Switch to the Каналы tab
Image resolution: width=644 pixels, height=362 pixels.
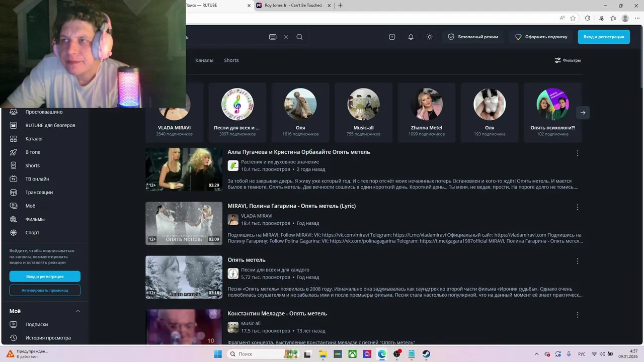coord(204,60)
